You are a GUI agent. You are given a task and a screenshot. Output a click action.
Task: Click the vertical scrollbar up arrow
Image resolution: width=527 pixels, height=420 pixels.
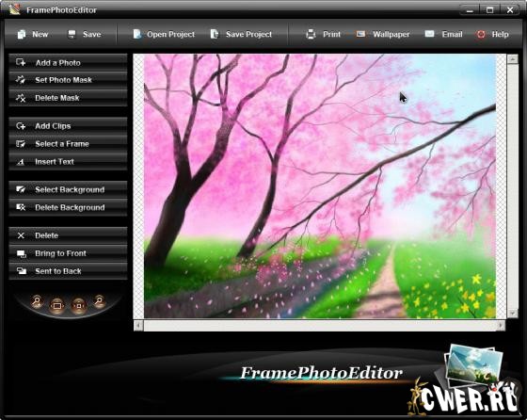pyautogui.click(x=512, y=59)
